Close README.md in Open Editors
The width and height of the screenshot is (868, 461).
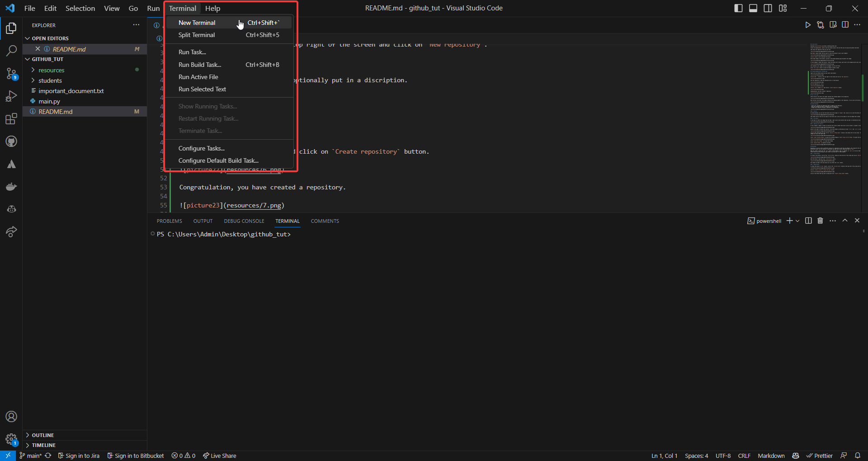38,49
